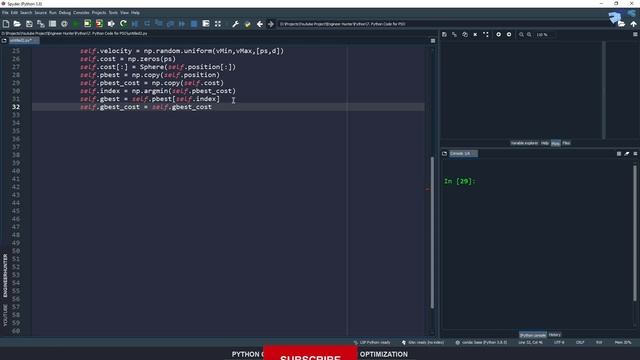Save the plot in the Plots pane
Image resolution: width=640 pixels, height=360 pixels.
[x=444, y=35]
